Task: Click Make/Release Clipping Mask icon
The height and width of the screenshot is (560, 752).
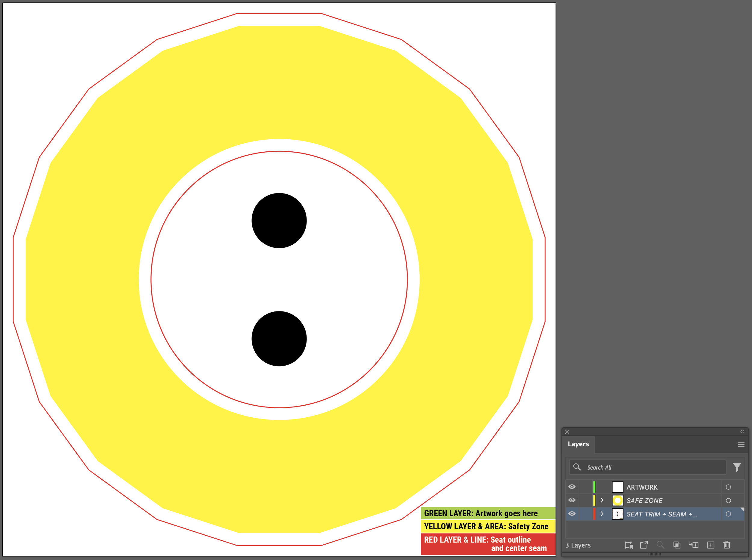Action: click(676, 545)
